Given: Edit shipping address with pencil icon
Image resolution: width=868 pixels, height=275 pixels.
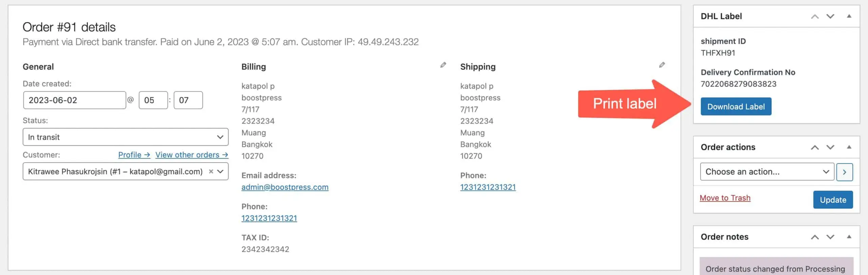Looking at the screenshot, I should [x=662, y=65].
